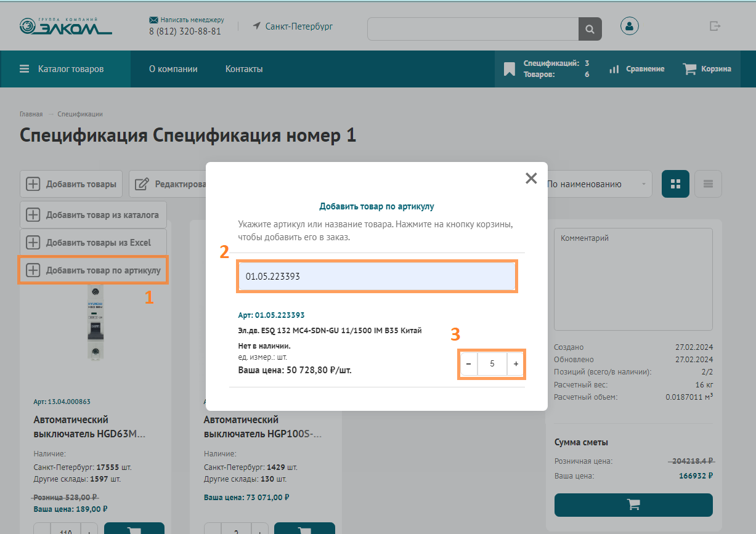Switch to grid tile view

point(675,184)
